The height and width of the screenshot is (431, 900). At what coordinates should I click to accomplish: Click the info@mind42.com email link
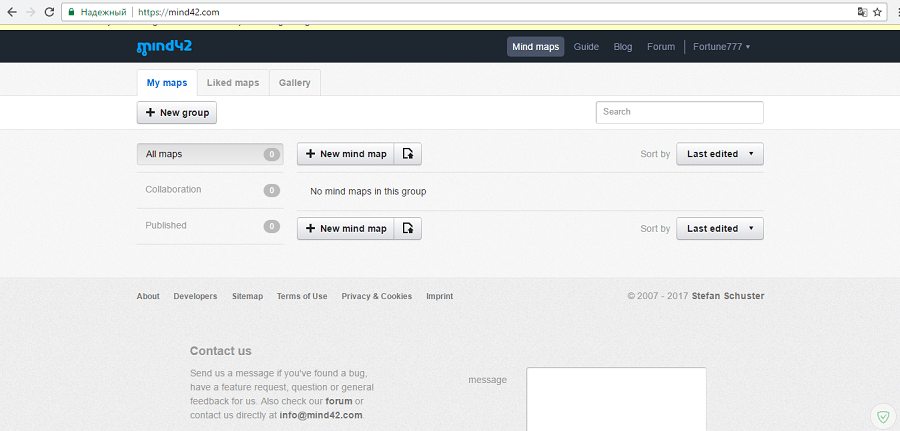[x=321, y=415]
